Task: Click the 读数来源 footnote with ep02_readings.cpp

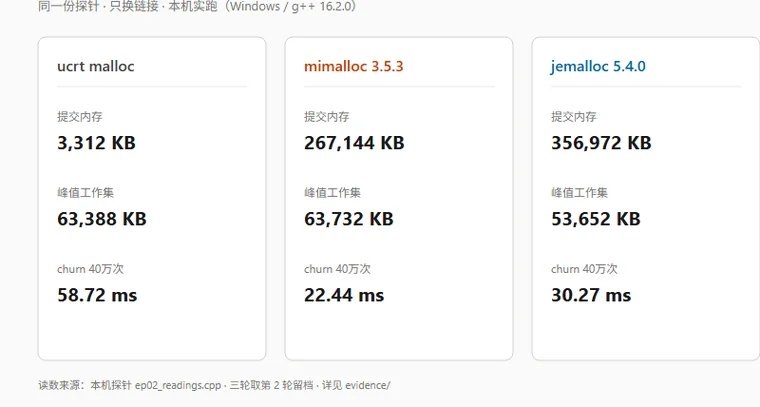Action: pos(214,385)
